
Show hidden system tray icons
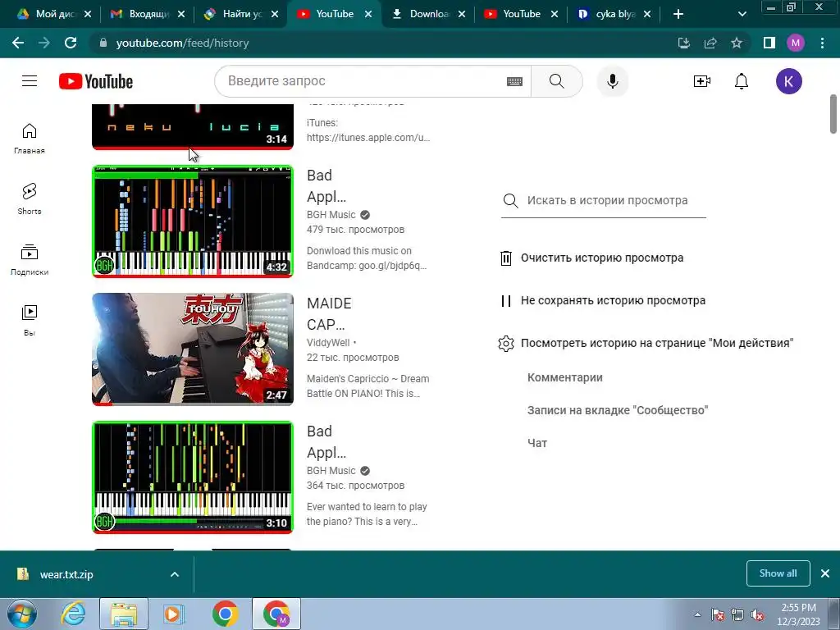pyautogui.click(x=697, y=615)
